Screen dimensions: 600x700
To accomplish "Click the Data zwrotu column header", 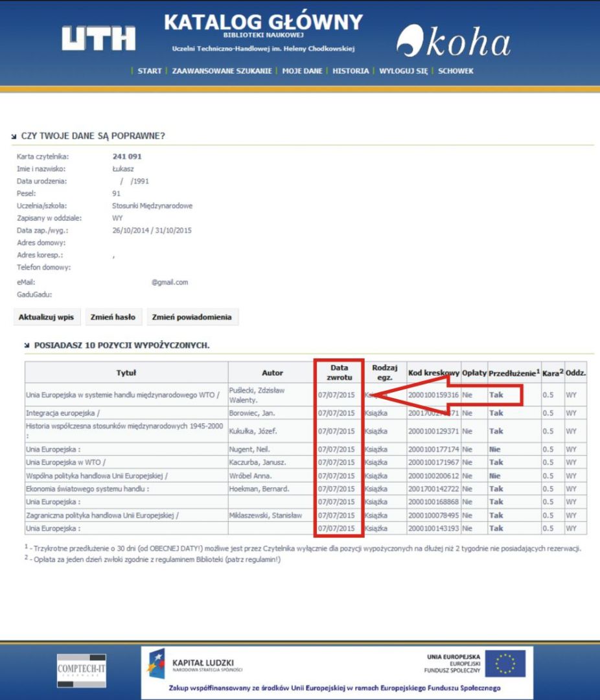I will point(340,372).
